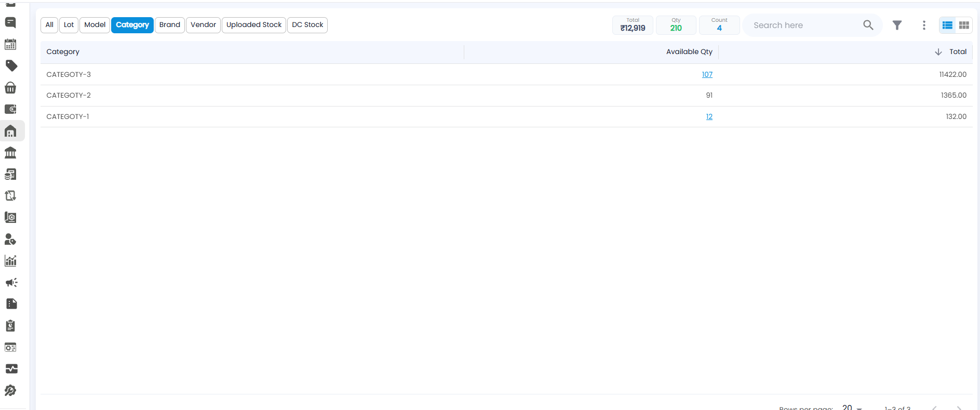
Task: Open the activity monitor sidebar icon
Action: point(11,368)
